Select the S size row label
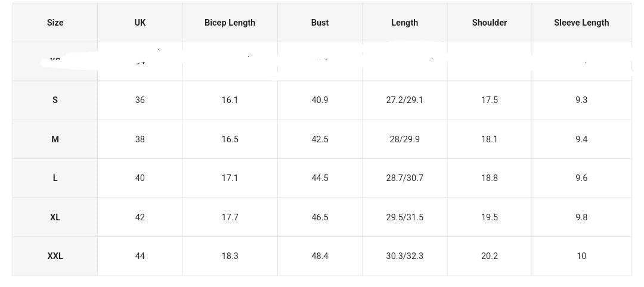644x287 pixels. [55, 100]
